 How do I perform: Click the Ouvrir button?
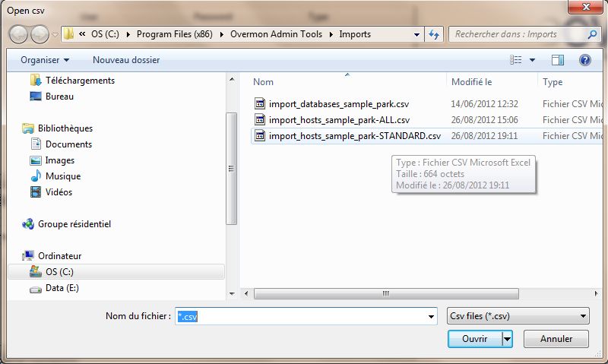(x=474, y=339)
